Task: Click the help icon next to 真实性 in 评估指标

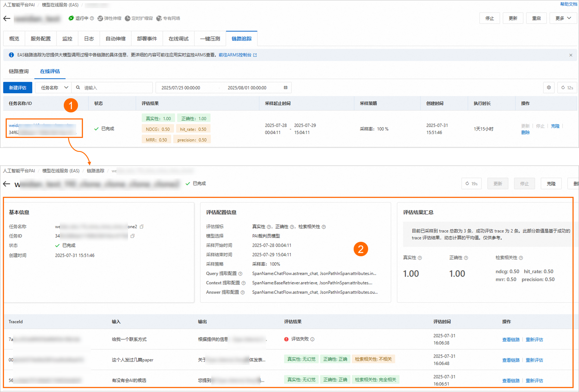Action: tap(269, 227)
